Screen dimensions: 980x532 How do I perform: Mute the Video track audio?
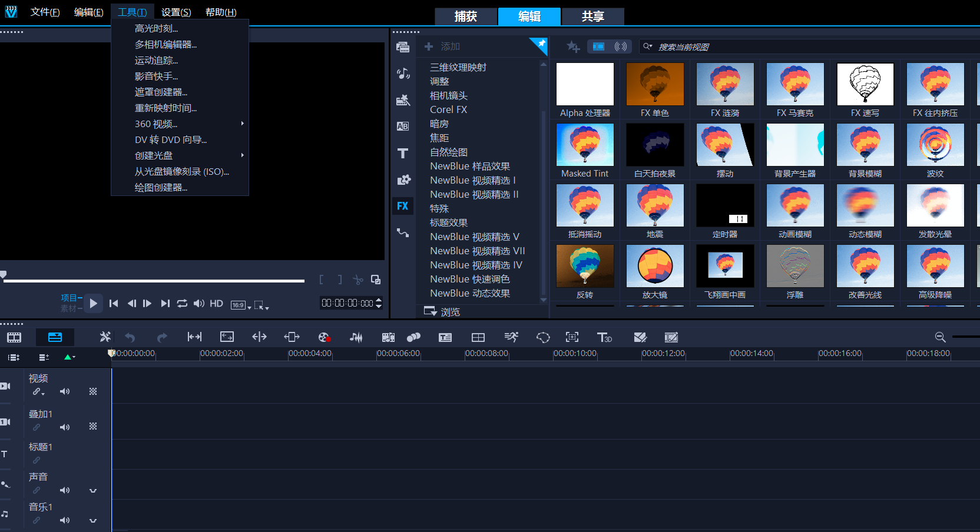coord(65,391)
